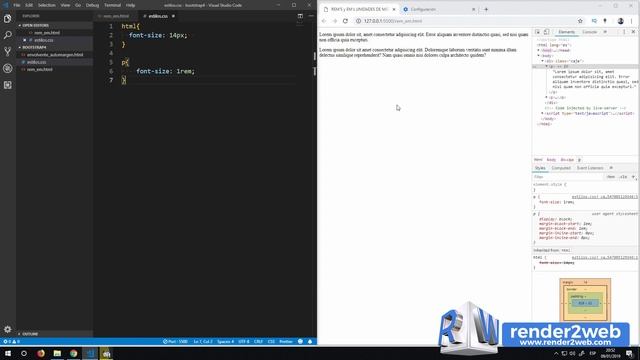The height and width of the screenshot is (360, 640).
Task: Activate DevTools inspect element picker
Action: pyautogui.click(x=538, y=32)
